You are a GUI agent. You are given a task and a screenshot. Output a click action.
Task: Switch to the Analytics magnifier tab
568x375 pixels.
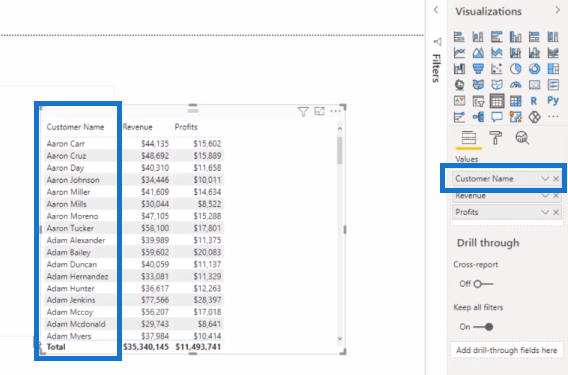pos(522,138)
